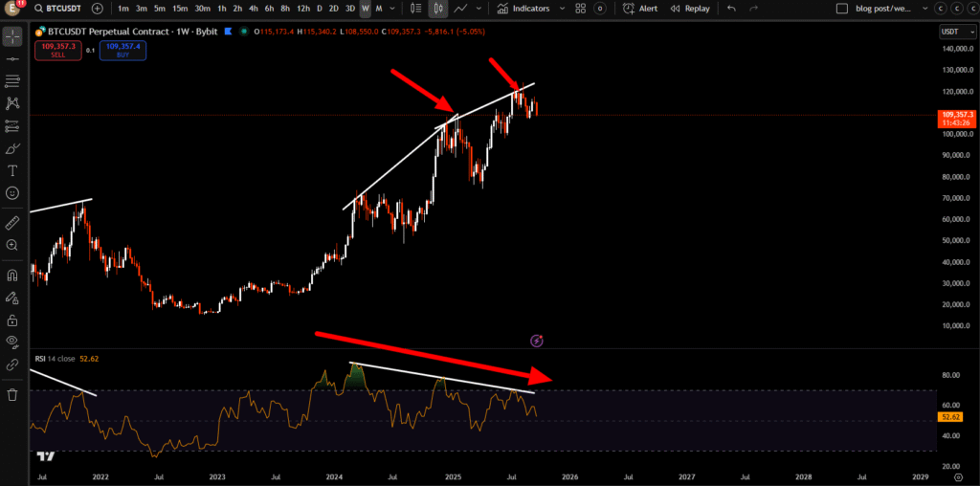Select the Brush drawing tool
Image resolution: width=980 pixels, height=486 pixels.
click(x=12, y=148)
